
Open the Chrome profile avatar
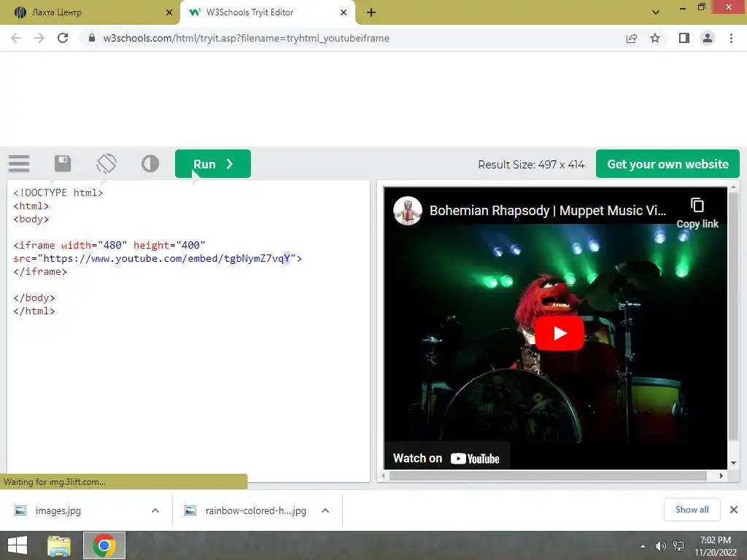click(x=708, y=38)
